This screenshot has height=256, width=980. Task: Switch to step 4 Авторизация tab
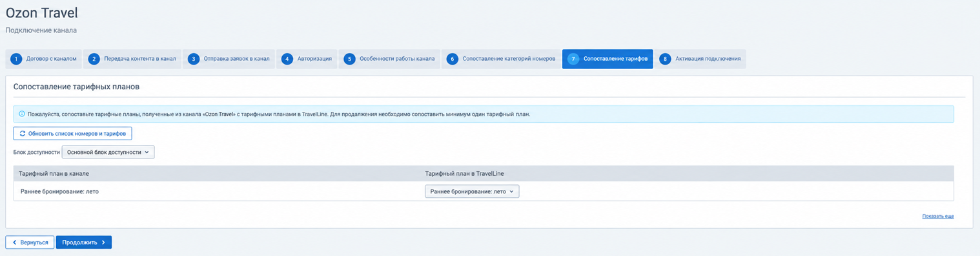(x=307, y=59)
